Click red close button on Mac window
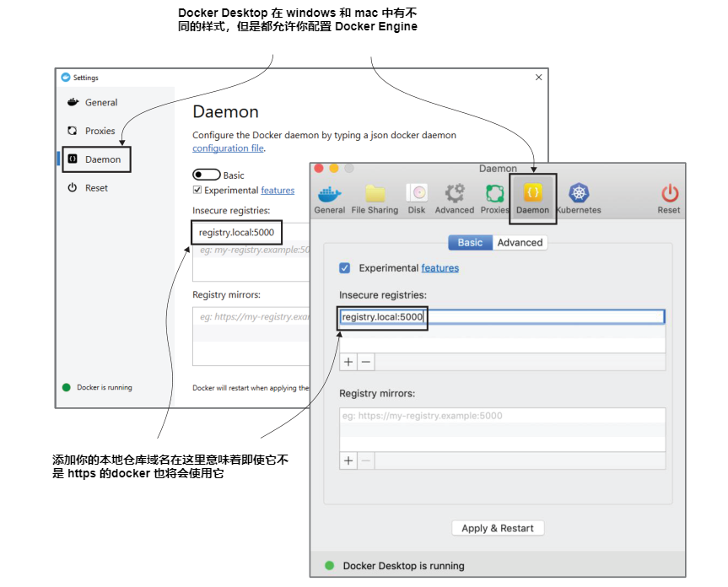Image resolution: width=728 pixels, height=587 pixels. [319, 169]
